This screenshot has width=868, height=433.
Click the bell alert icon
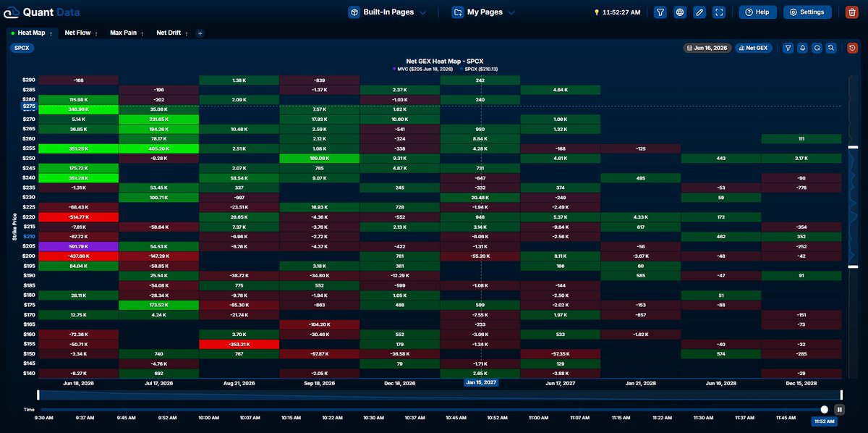802,48
